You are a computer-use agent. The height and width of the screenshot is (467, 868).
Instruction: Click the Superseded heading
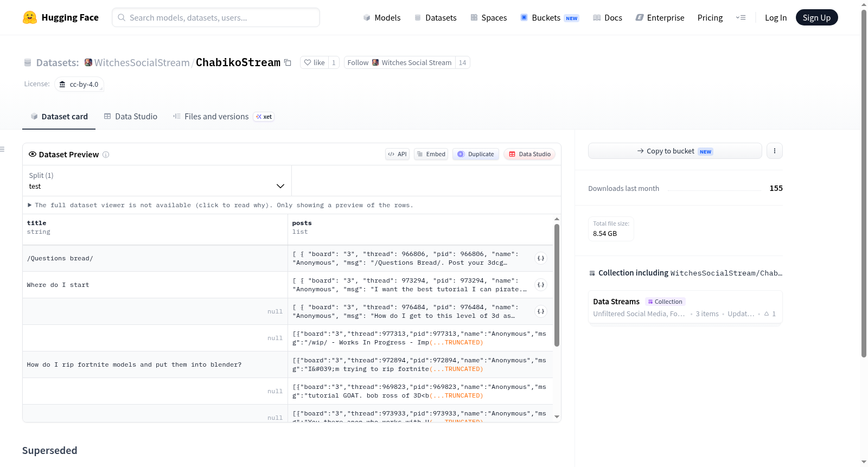[x=50, y=451]
